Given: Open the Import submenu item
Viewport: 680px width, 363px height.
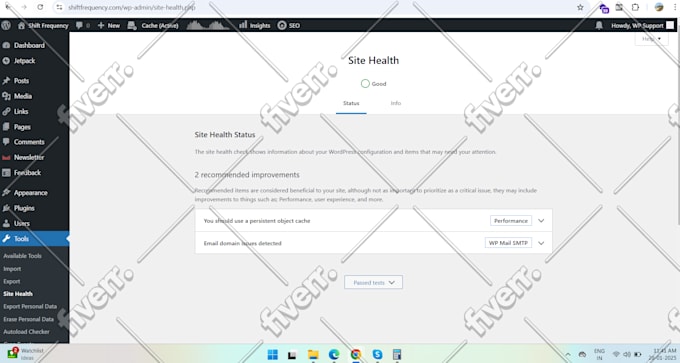Looking at the screenshot, I should 12,269.
